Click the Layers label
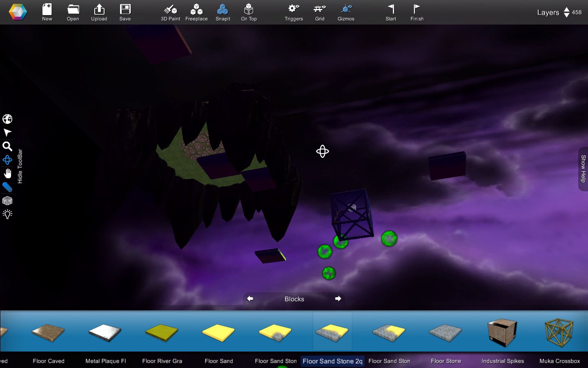 [x=548, y=12]
